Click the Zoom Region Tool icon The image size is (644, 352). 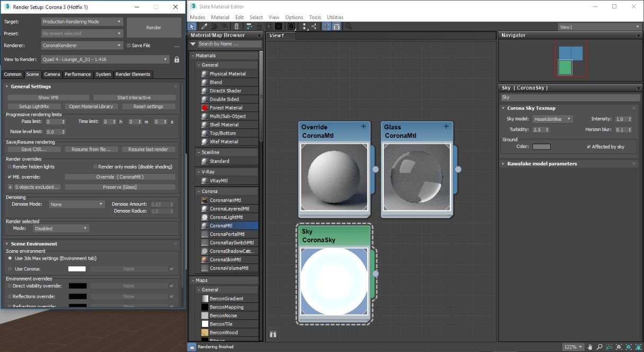(x=608, y=347)
